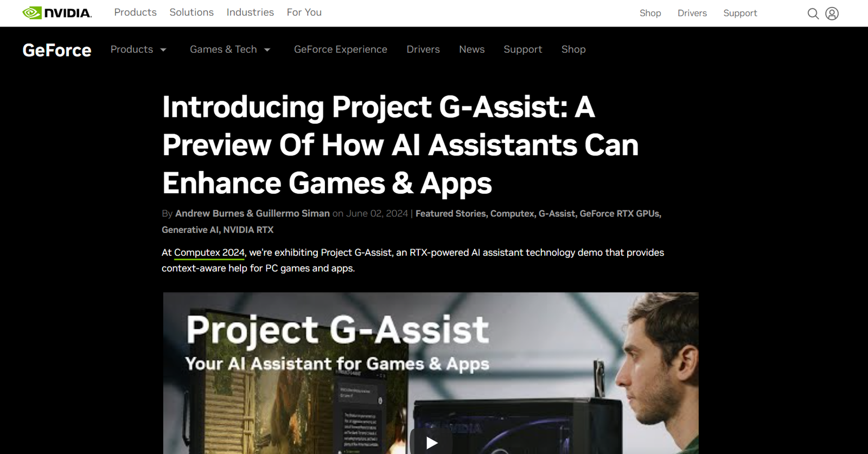
Task: Open the NVIDIA RTX tag
Action: pyautogui.click(x=248, y=230)
